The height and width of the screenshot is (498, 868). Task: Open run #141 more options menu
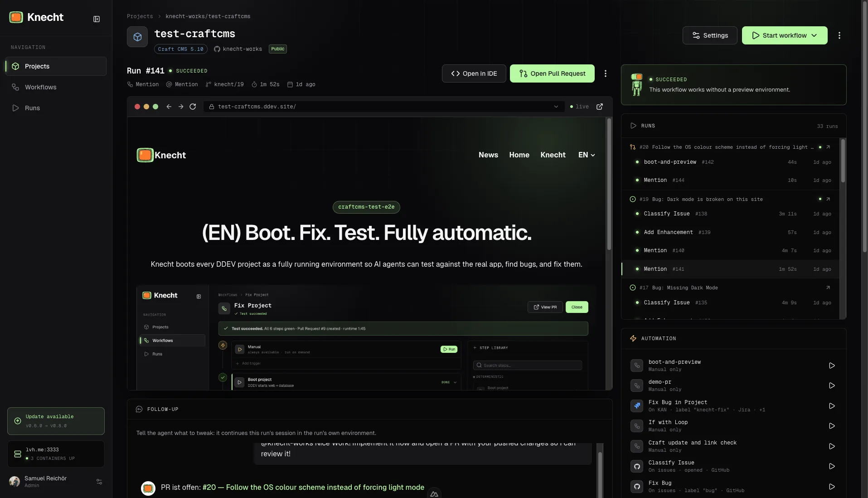tap(606, 73)
